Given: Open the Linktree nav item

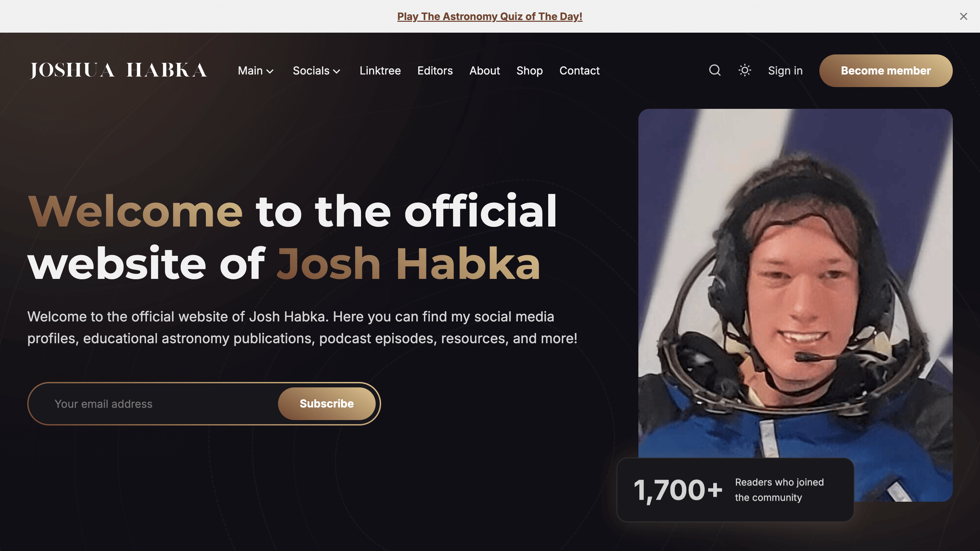Looking at the screenshot, I should pos(380,71).
